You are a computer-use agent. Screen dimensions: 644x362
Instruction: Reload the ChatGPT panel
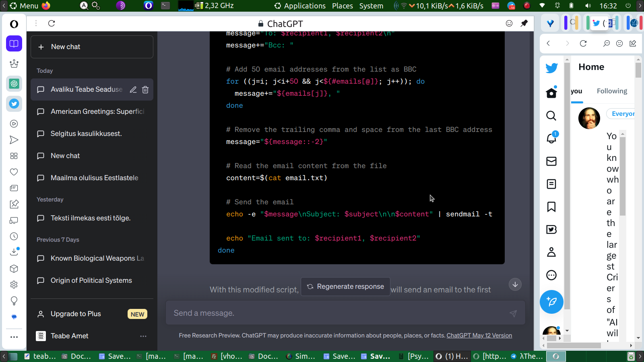tap(52, 23)
